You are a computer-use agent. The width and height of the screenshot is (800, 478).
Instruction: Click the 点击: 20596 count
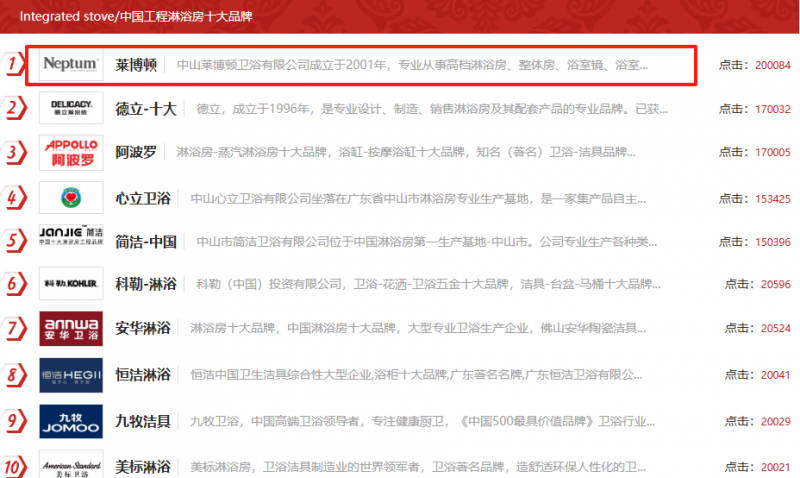758,284
